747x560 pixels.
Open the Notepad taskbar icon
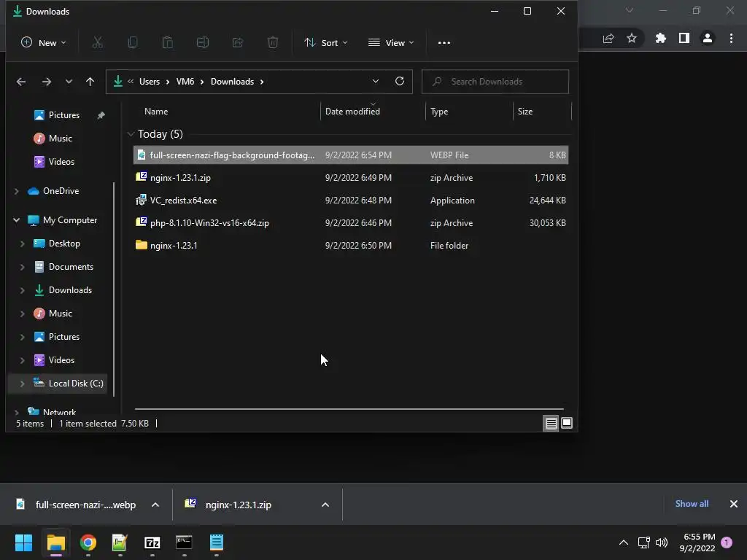(x=216, y=542)
